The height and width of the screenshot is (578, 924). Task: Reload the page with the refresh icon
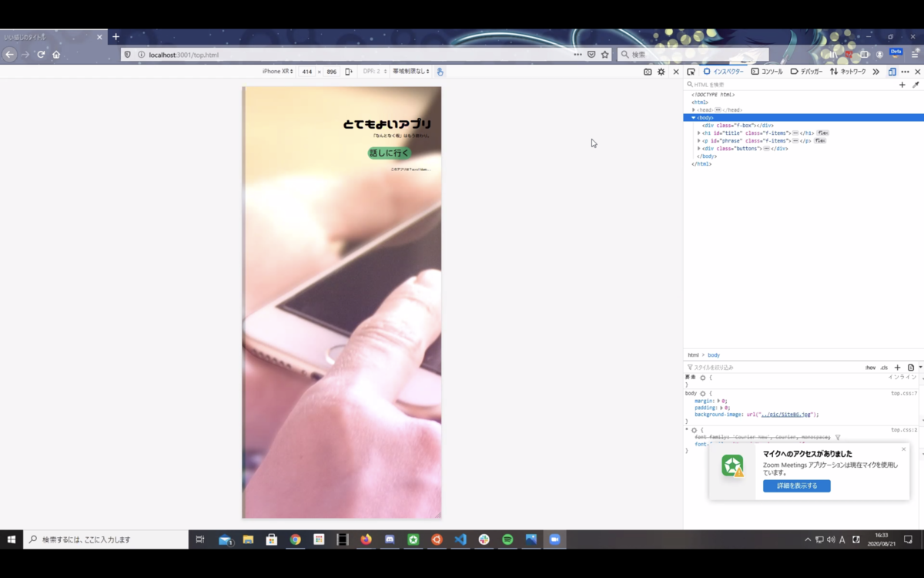41,55
